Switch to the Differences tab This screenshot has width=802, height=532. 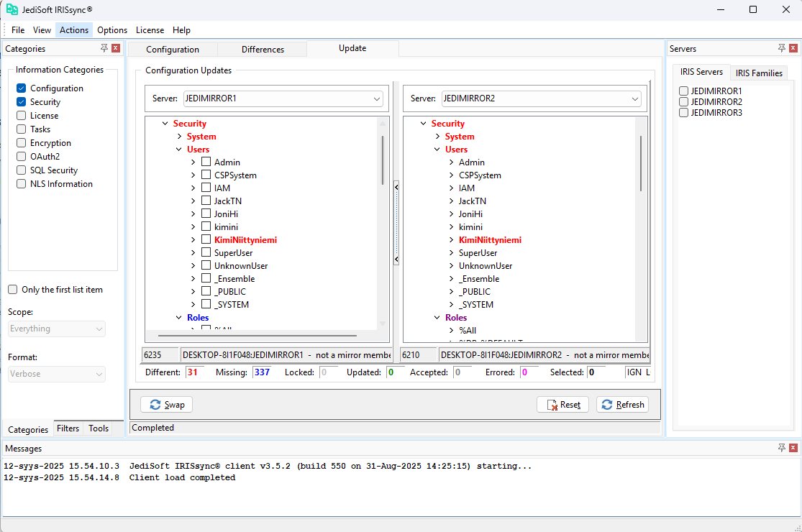tap(263, 50)
